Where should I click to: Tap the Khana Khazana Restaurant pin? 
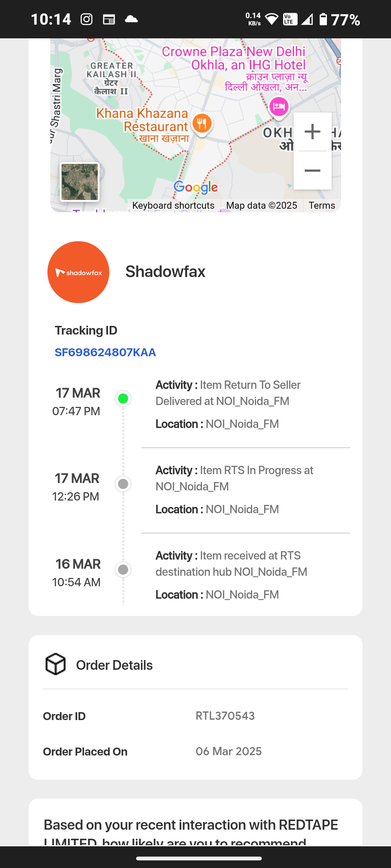[202, 124]
